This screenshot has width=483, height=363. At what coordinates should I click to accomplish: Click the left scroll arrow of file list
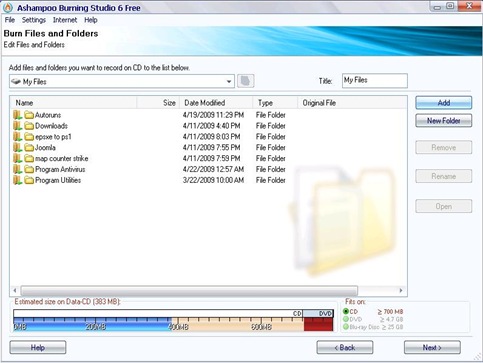(15, 290)
